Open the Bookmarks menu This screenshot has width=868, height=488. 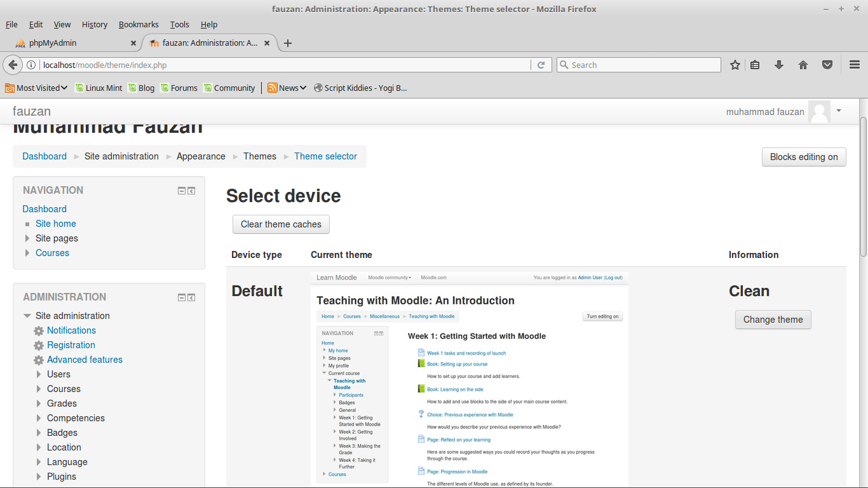click(x=139, y=24)
